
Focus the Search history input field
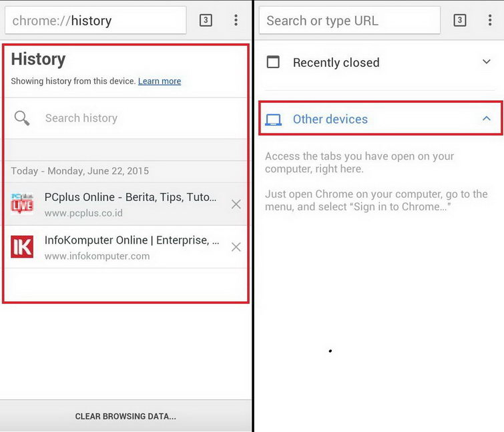[134, 118]
